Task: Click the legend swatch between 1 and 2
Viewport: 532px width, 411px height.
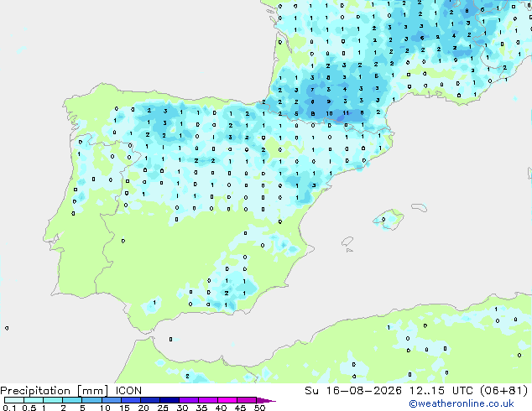Action: tap(53, 400)
